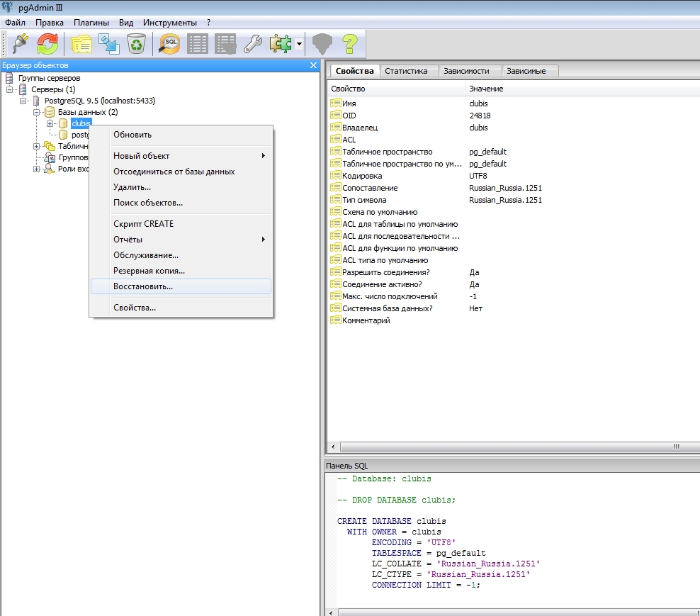The width and height of the screenshot is (700, 616).
Task: Open the Зависимости tab
Action: pos(466,71)
